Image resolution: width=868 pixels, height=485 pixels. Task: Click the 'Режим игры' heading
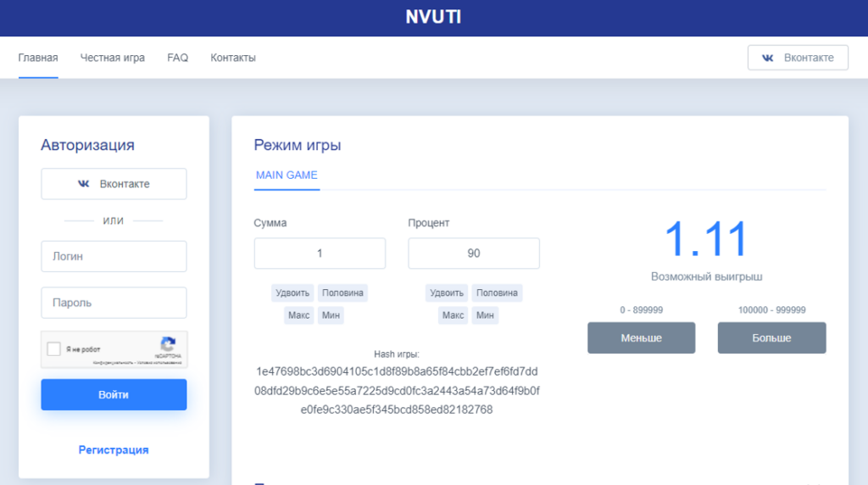click(298, 145)
